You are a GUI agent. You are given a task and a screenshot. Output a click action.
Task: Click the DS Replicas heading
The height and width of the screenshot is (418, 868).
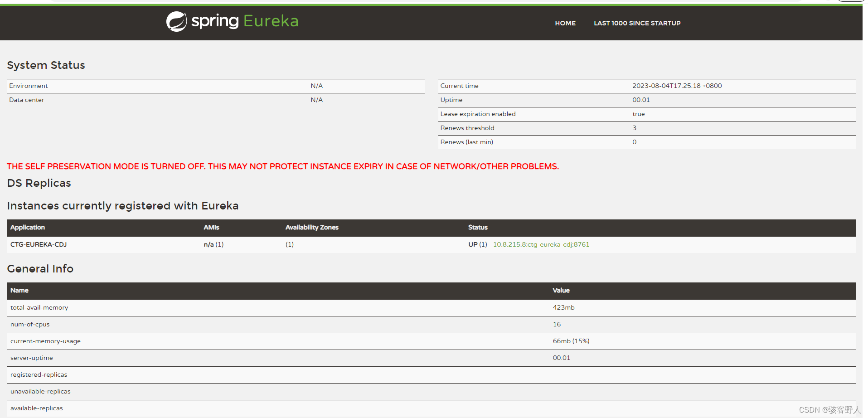(x=39, y=183)
